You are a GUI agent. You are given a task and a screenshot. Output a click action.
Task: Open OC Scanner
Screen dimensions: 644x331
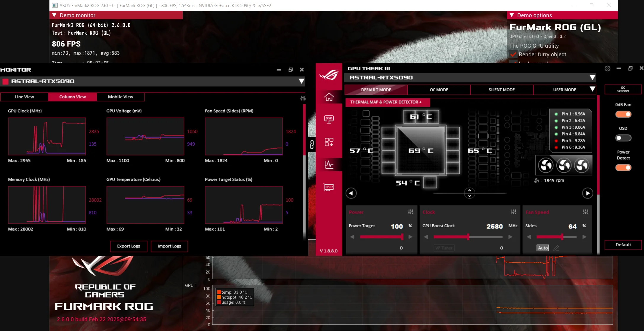point(623,89)
